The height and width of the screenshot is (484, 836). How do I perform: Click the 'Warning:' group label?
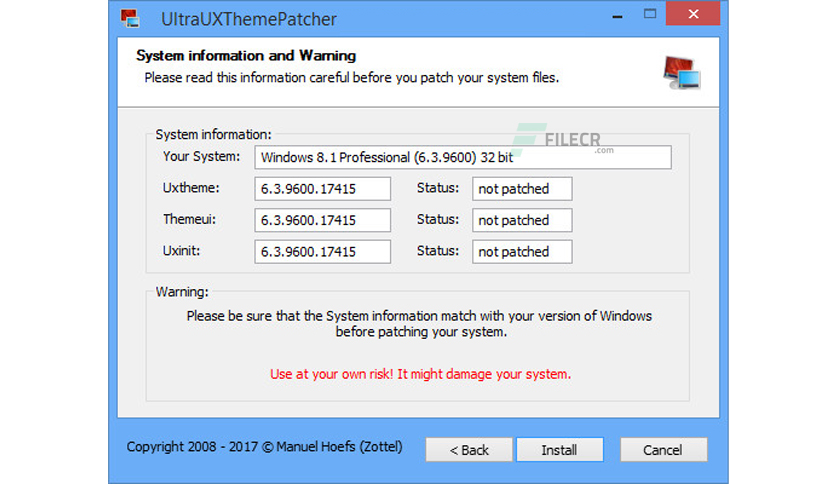(182, 292)
